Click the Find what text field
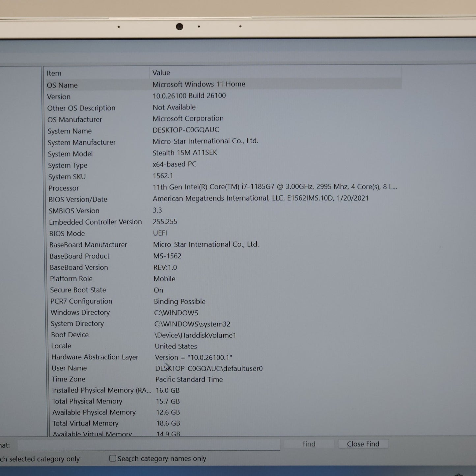Screen dimensions: 476x476 pos(149,445)
